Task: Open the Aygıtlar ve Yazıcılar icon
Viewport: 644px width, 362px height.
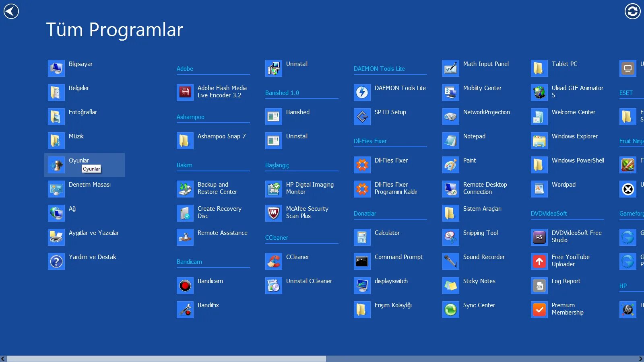Action: (x=56, y=237)
